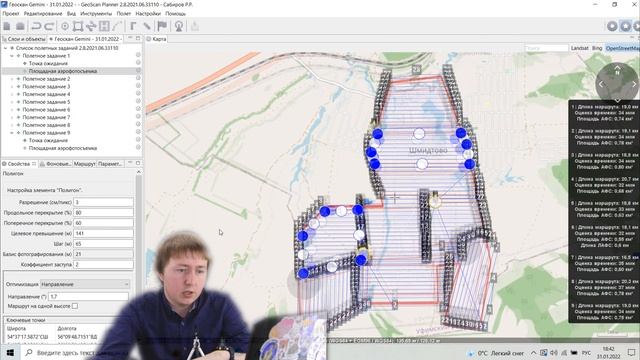Select Точка ожидания under задание 1
This screenshot has width=640, height=360.
click(x=48, y=63)
